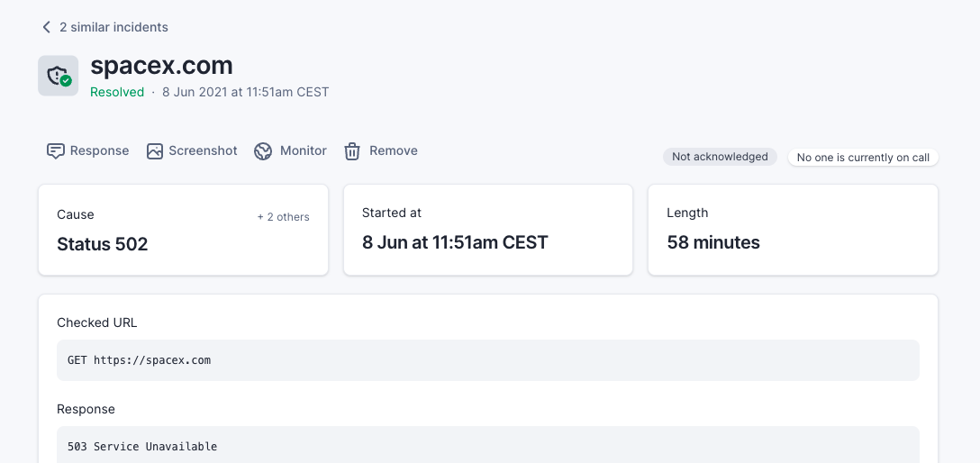Click the back chevron arrow icon
This screenshot has height=463, width=980.
(x=47, y=27)
